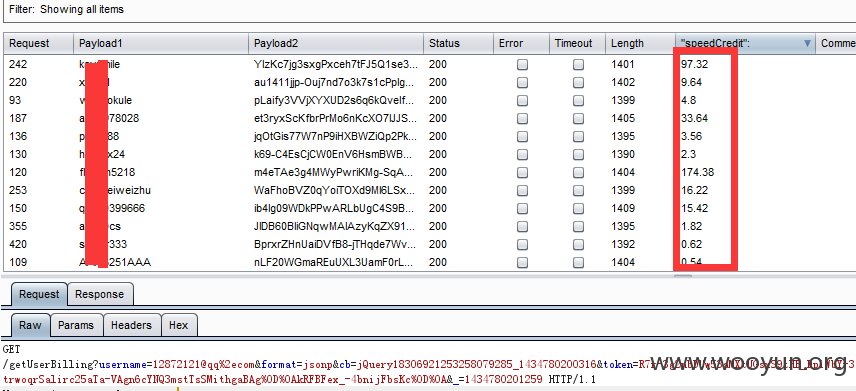
Task: Toggle Timeout checkbox for request 93
Action: 578,100
